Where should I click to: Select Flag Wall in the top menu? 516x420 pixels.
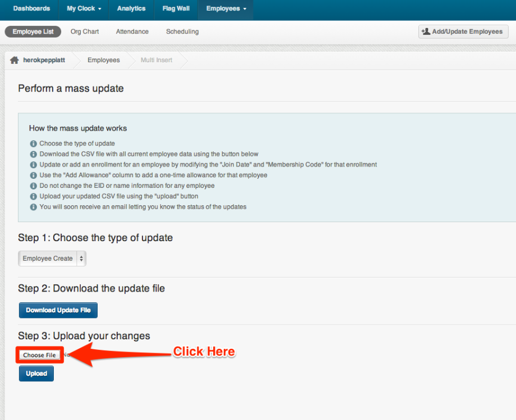175,8
